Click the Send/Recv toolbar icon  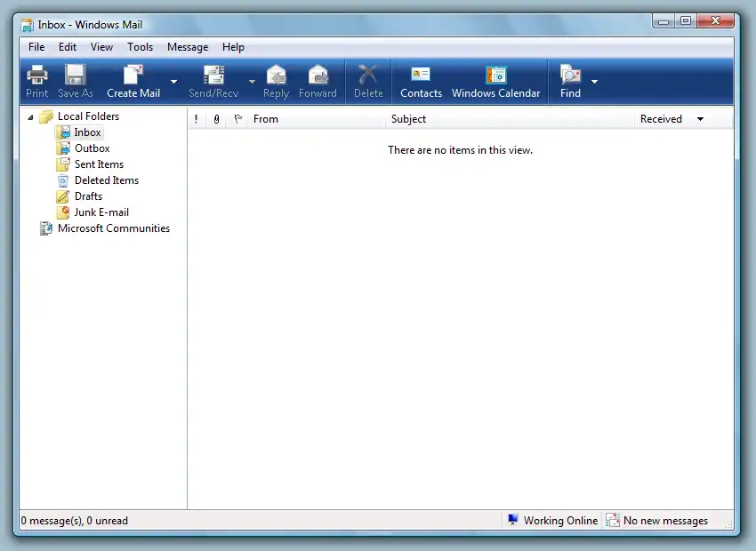click(x=213, y=76)
